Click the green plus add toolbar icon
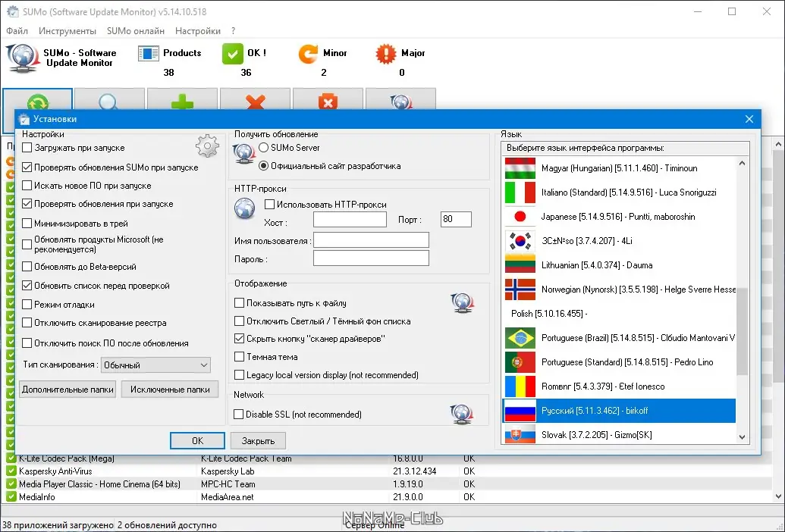This screenshot has width=785, height=532. [x=182, y=102]
